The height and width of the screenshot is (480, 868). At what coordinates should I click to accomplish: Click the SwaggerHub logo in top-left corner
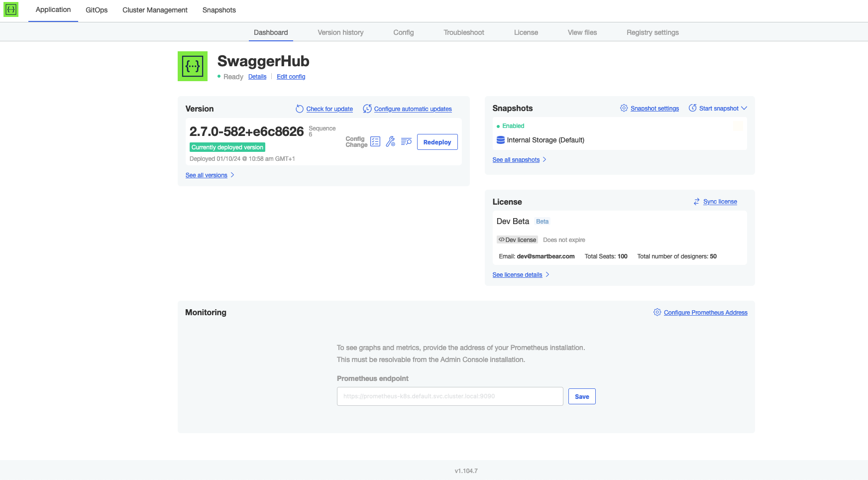coord(11,9)
